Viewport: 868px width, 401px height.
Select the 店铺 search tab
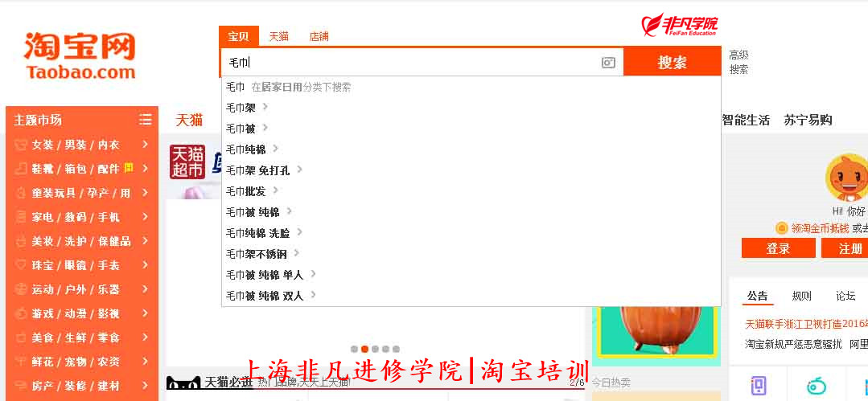pos(319,37)
